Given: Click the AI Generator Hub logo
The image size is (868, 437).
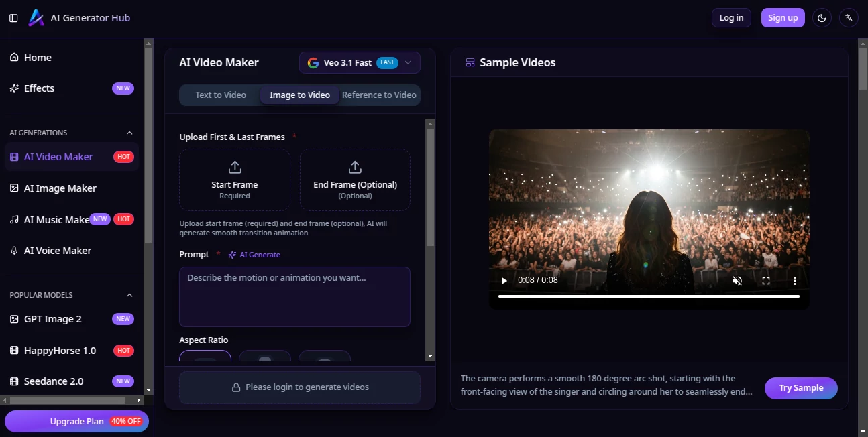Looking at the screenshot, I should [x=36, y=18].
